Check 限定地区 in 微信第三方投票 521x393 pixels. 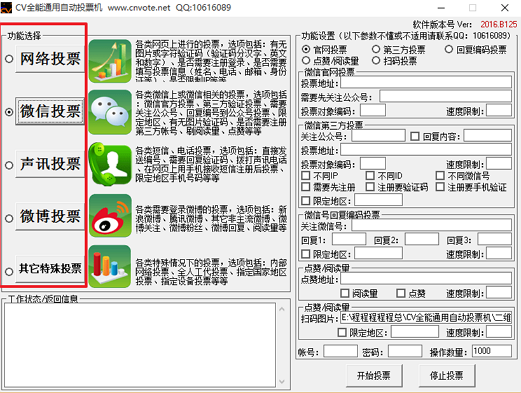pos(305,201)
